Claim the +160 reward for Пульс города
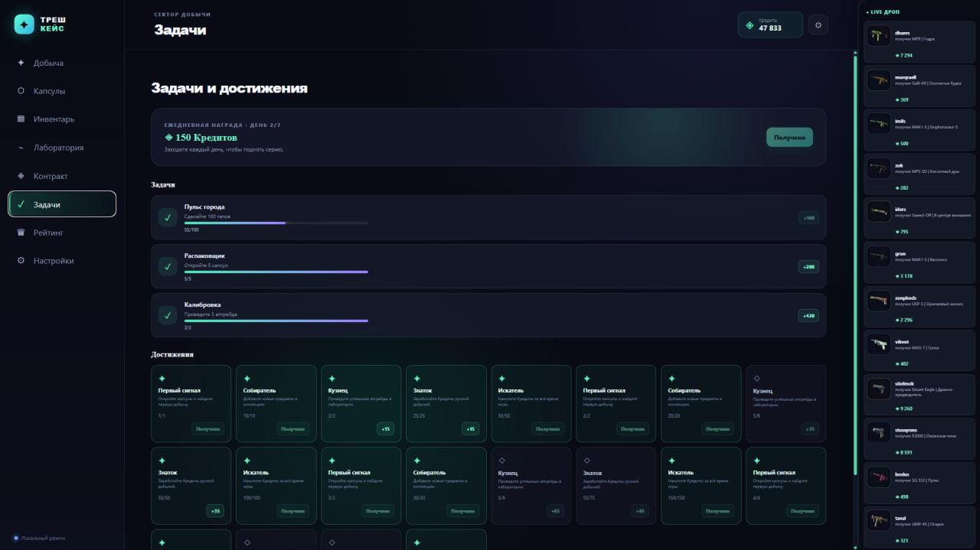Screen dimensions: 980x550 [808, 218]
